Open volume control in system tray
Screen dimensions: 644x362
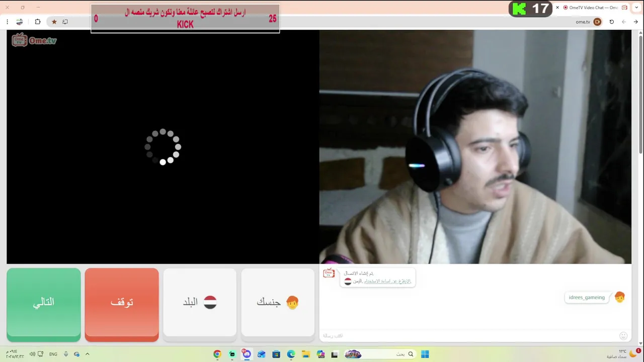[x=32, y=354]
